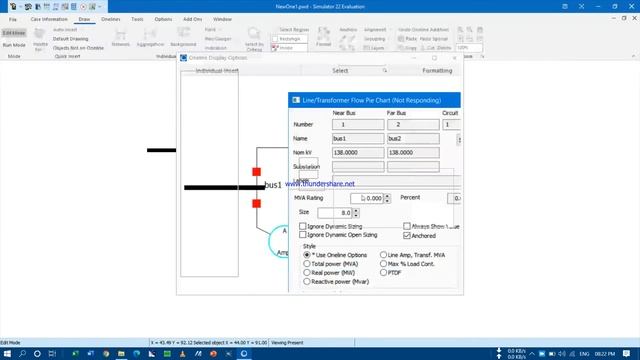Switch to the Onelines ribbon tab
Viewport: 640px width, 360px height.
pos(111,19)
